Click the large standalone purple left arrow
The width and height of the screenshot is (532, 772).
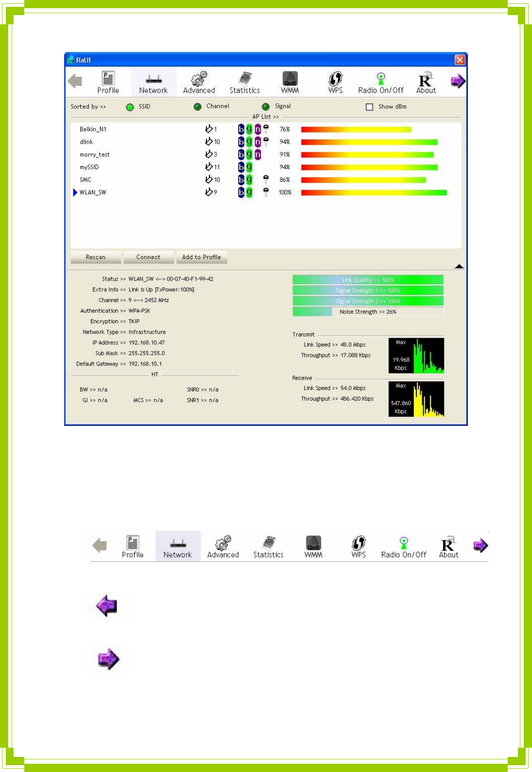(x=106, y=606)
